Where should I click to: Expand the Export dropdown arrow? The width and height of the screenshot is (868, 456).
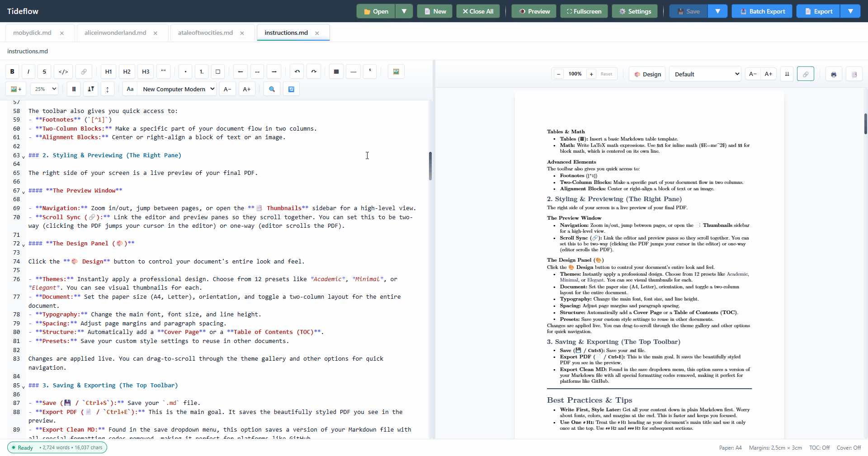pos(850,11)
